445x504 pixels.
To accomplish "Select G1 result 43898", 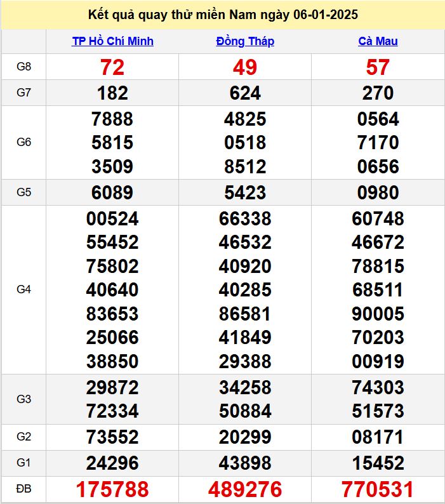I will pyautogui.click(x=245, y=463).
